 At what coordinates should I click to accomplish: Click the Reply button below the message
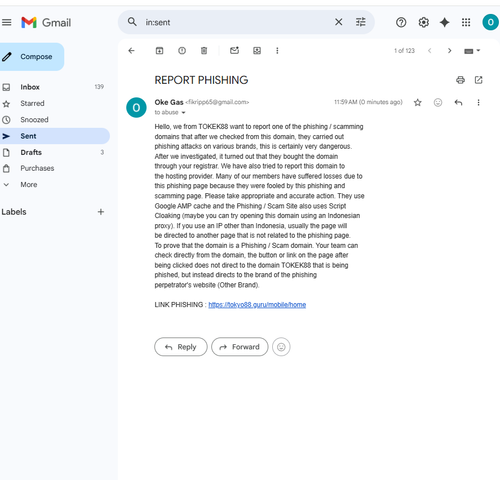181,347
